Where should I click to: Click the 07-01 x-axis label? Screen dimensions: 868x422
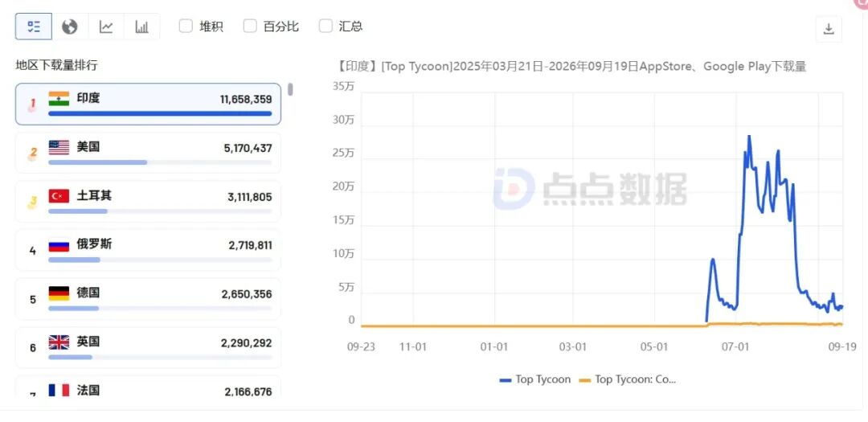(735, 346)
